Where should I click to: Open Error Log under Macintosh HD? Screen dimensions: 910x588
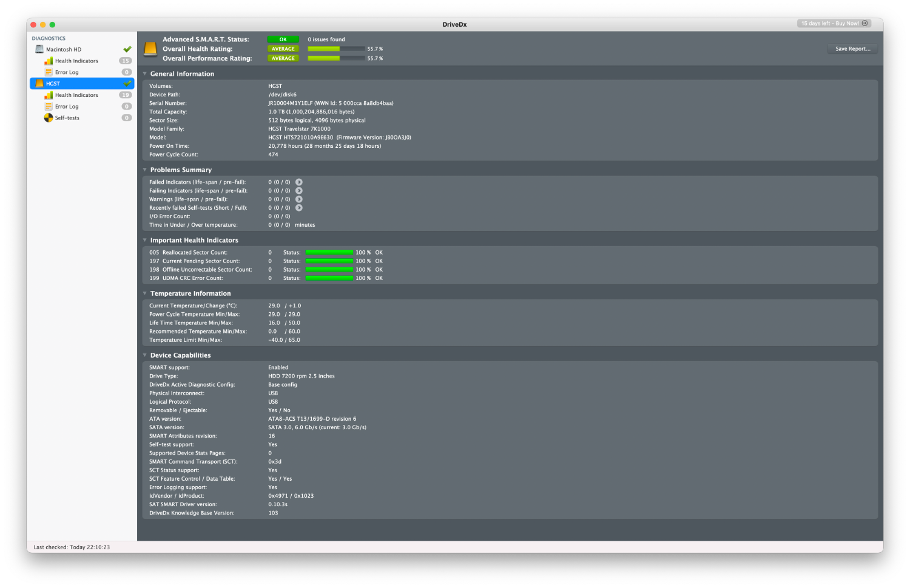point(67,72)
